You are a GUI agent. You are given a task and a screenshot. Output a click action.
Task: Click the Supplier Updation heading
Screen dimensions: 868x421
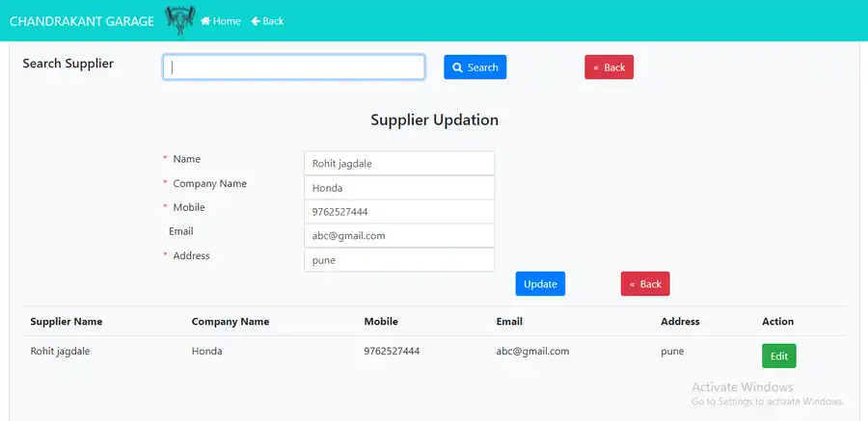click(x=434, y=120)
